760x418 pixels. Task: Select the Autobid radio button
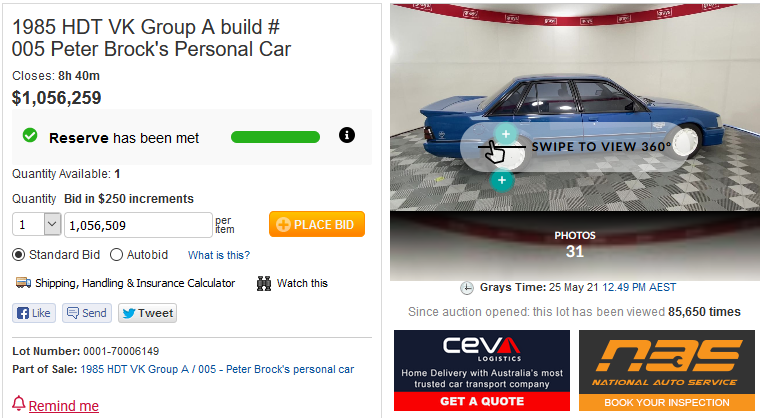point(116,255)
